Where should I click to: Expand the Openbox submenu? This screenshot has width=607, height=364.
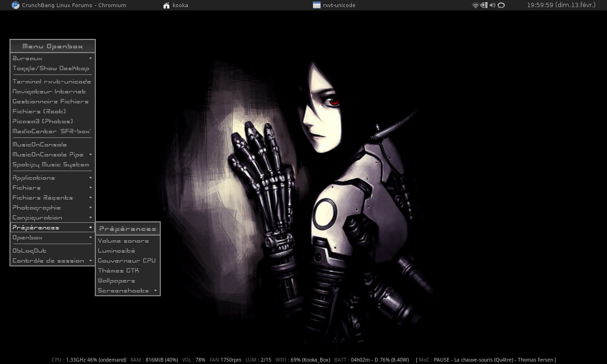click(x=53, y=237)
